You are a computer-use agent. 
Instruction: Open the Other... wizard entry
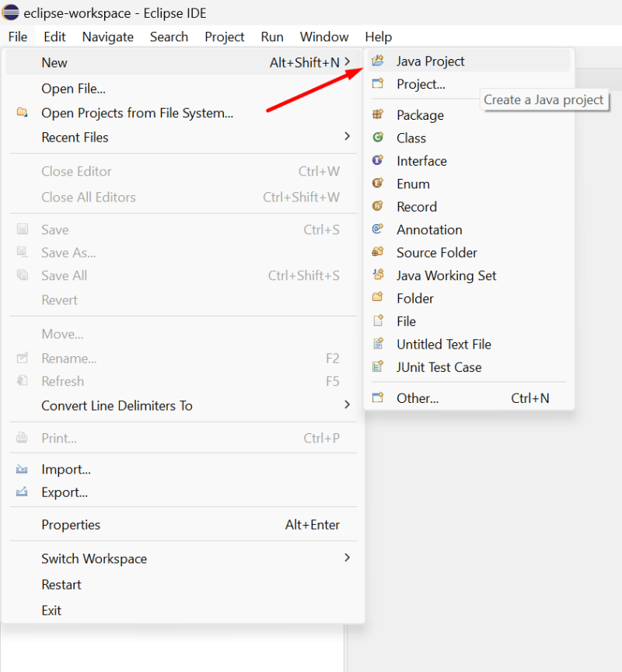pyautogui.click(x=468, y=398)
